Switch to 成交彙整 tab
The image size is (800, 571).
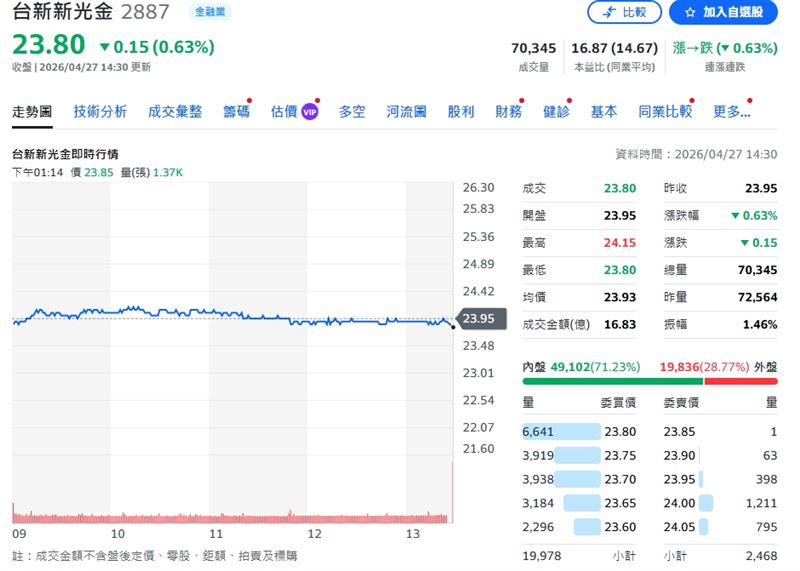coord(175,111)
